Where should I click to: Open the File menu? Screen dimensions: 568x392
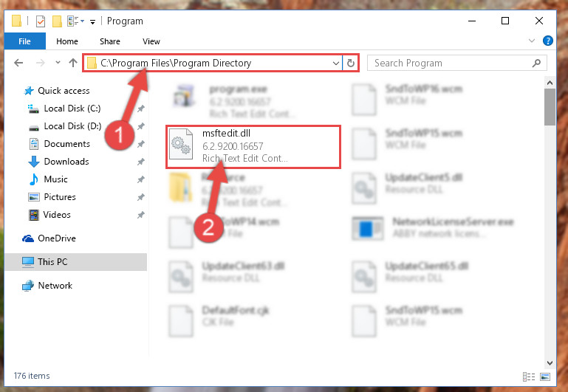(24, 41)
